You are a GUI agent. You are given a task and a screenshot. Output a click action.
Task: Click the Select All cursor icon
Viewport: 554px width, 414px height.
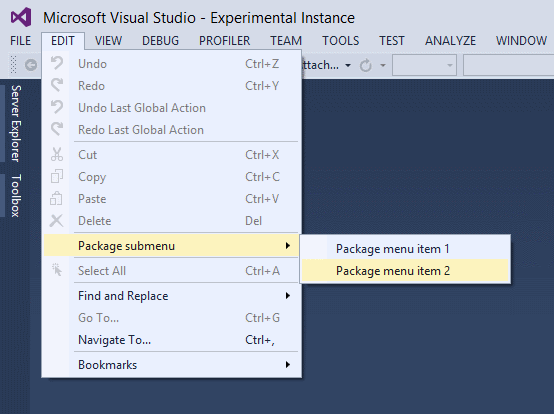click(x=57, y=270)
